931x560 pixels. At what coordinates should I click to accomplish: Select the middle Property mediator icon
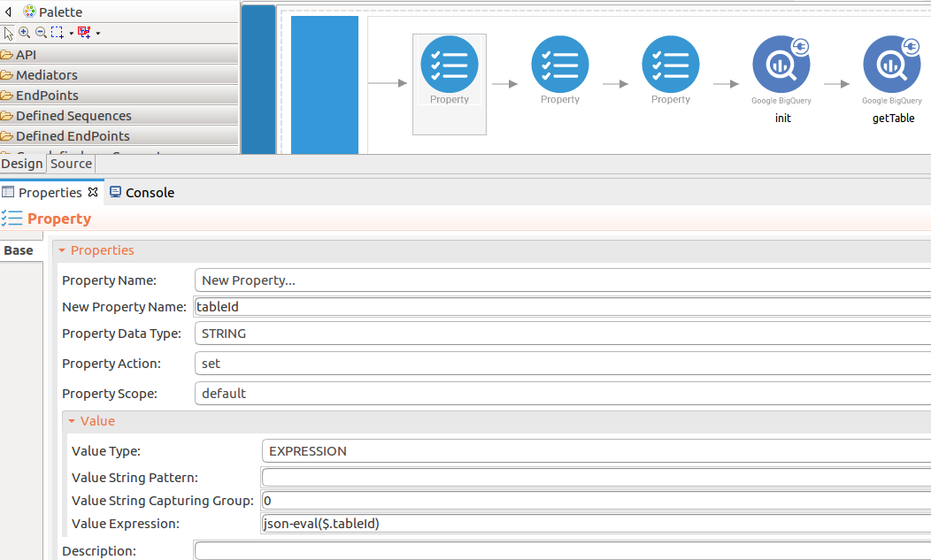click(x=560, y=65)
